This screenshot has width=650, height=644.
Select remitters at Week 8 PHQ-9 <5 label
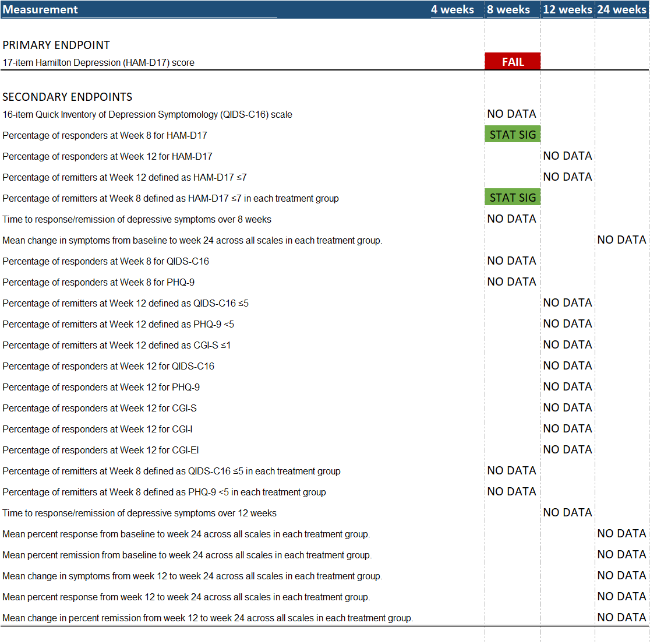click(164, 492)
